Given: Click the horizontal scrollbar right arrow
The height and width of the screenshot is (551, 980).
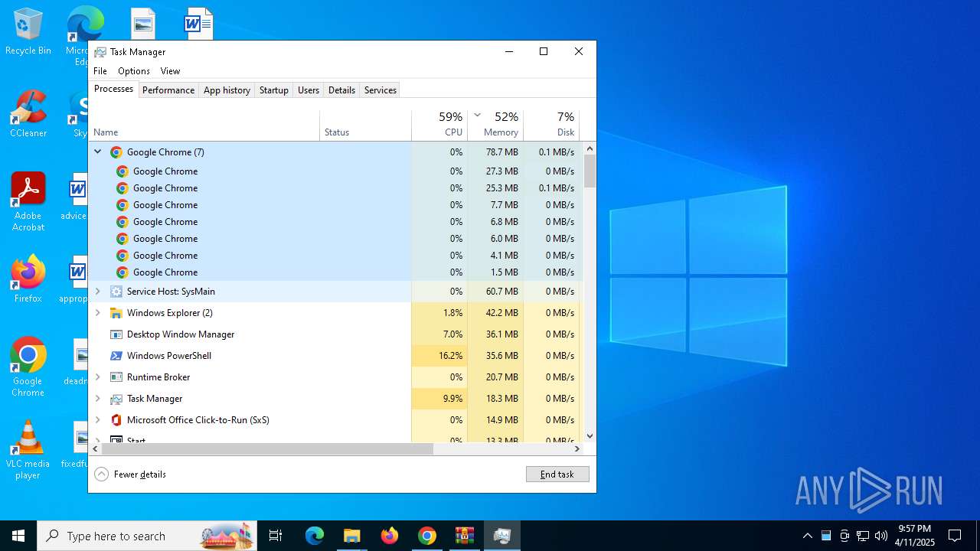Looking at the screenshot, I should (577, 449).
